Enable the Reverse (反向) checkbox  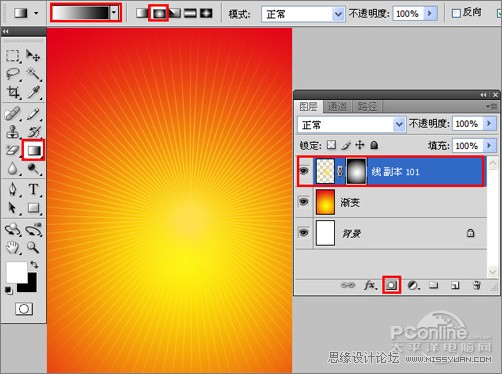coord(456,13)
